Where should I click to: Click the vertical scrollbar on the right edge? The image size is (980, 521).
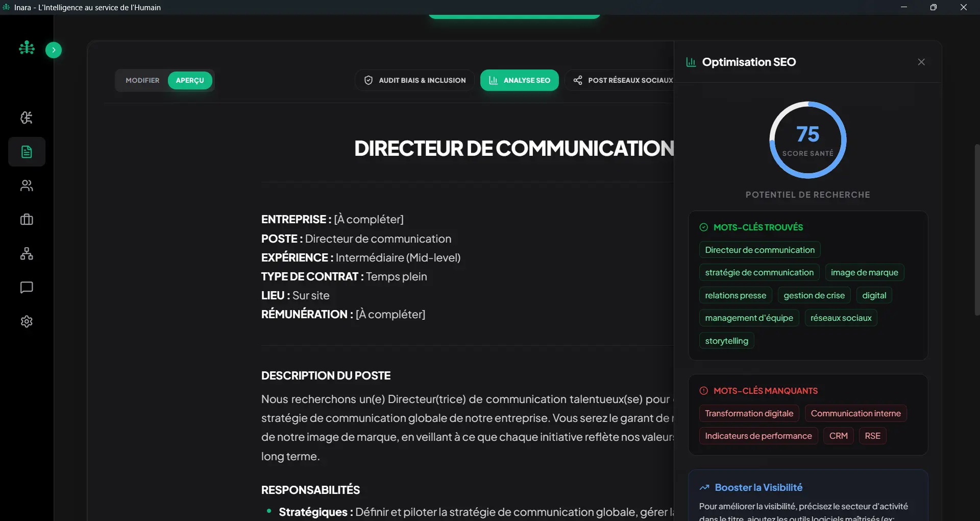point(977,230)
